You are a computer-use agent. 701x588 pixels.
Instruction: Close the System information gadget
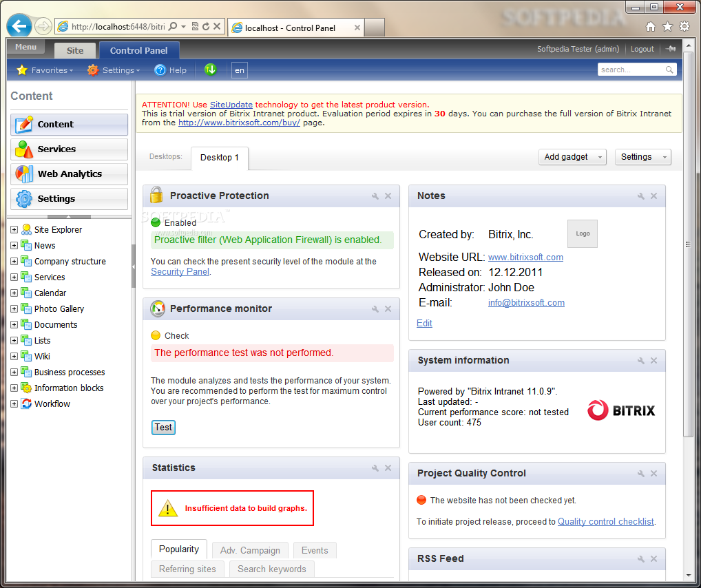(x=653, y=360)
